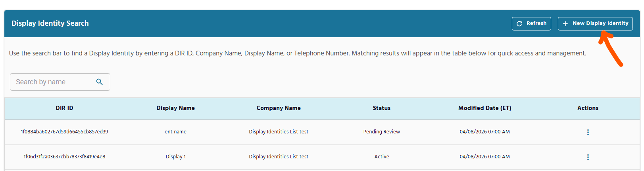Click the Active status cell
This screenshot has width=644, height=171.
[382, 157]
